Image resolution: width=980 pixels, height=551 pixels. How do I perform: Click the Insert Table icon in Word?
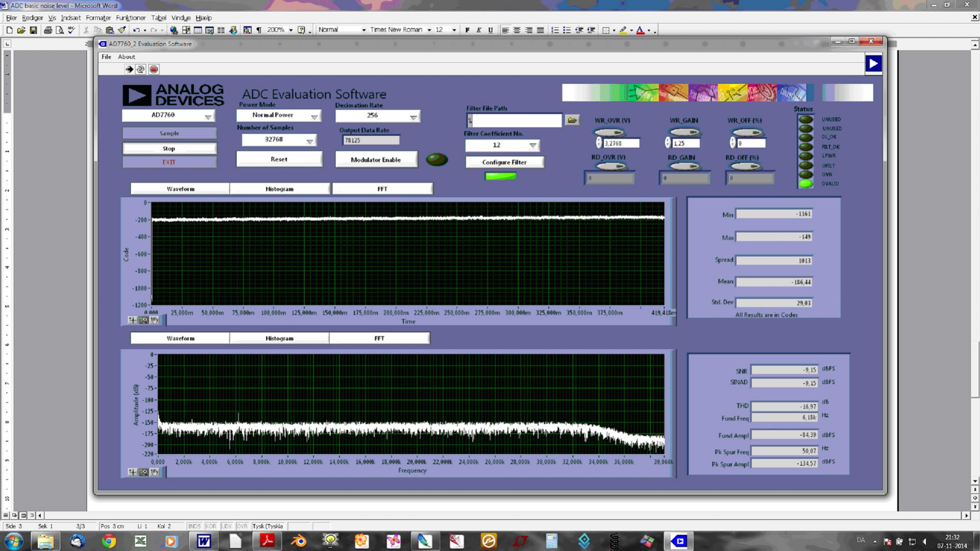click(198, 30)
